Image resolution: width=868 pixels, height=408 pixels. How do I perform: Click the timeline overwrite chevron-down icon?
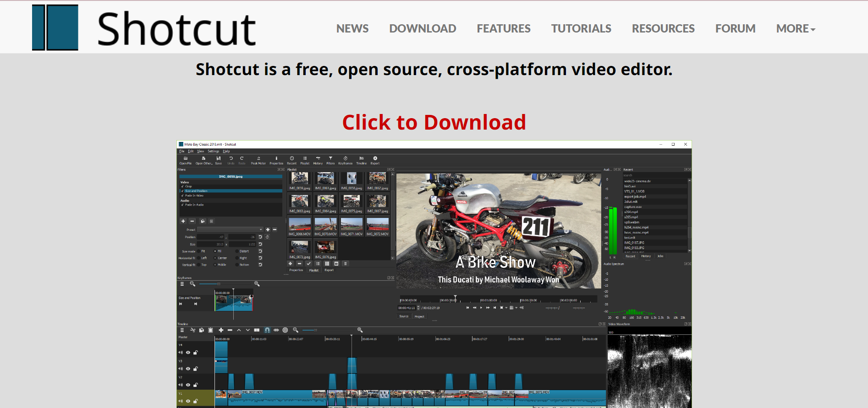click(248, 330)
